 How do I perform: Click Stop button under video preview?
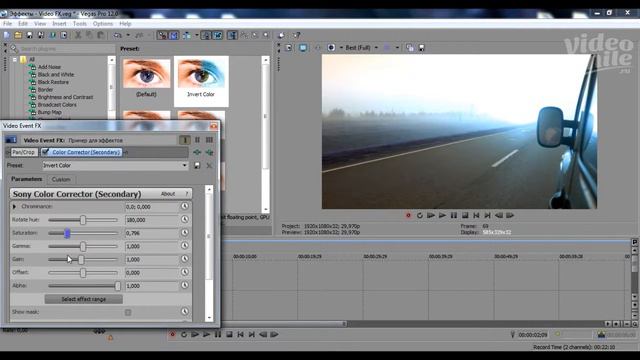click(465, 215)
